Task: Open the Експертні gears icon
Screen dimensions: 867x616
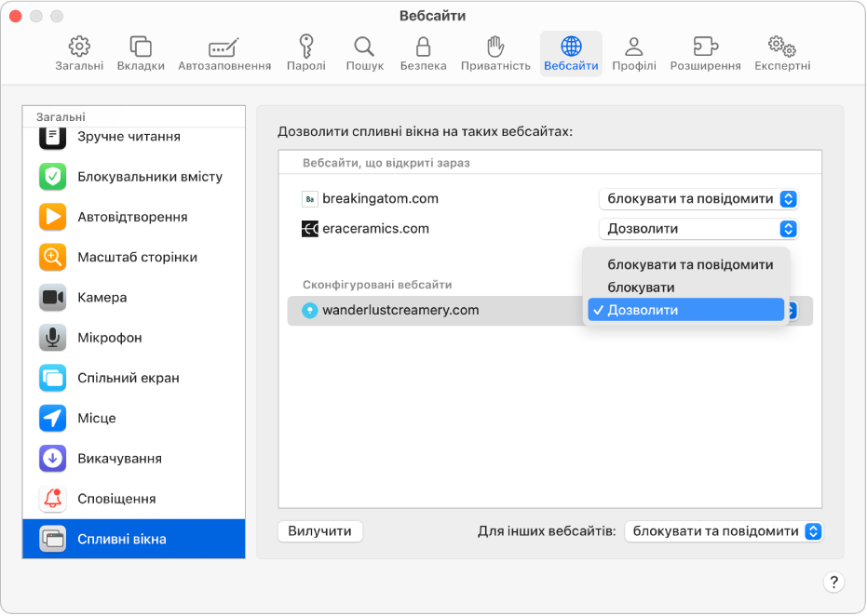Action: coord(782,47)
